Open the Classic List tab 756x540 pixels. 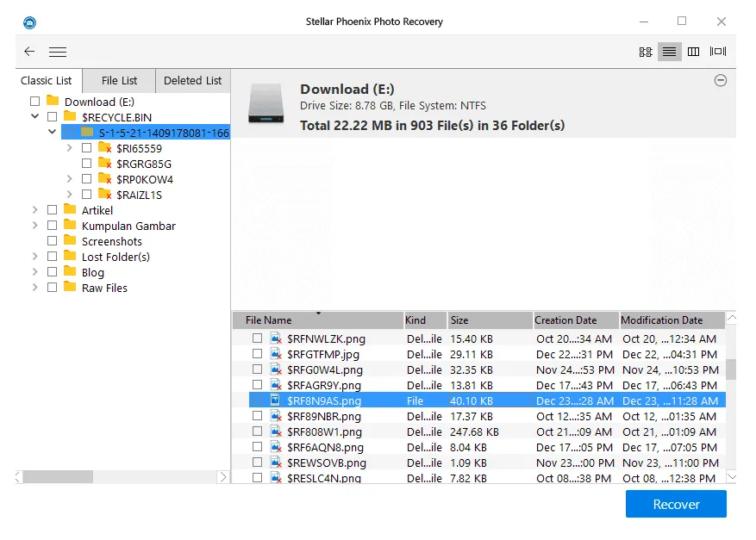pos(47,80)
